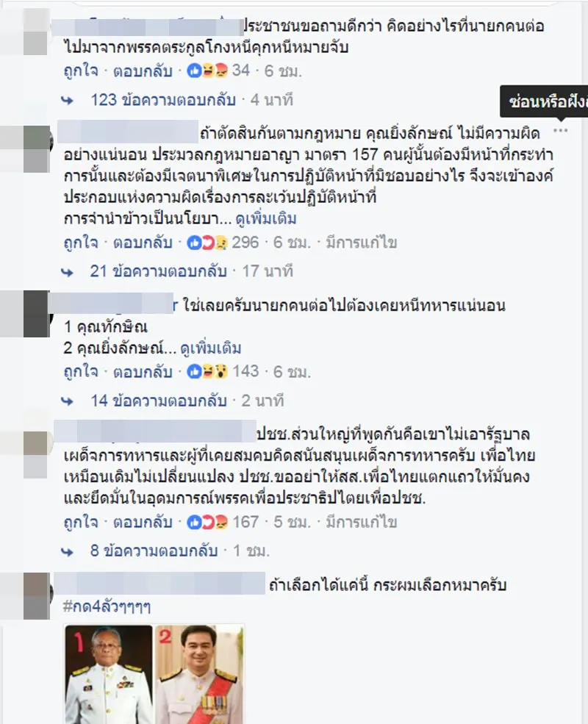This screenshot has width=588, height=724.
Task: Open the #กด4ลัวๆๆๆ hashtag
Action: [x=107, y=606]
